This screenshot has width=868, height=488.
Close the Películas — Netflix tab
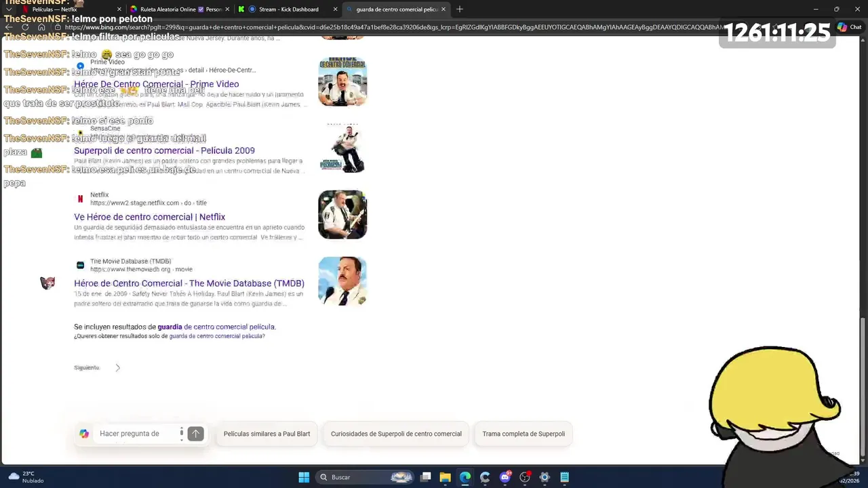coord(119,9)
